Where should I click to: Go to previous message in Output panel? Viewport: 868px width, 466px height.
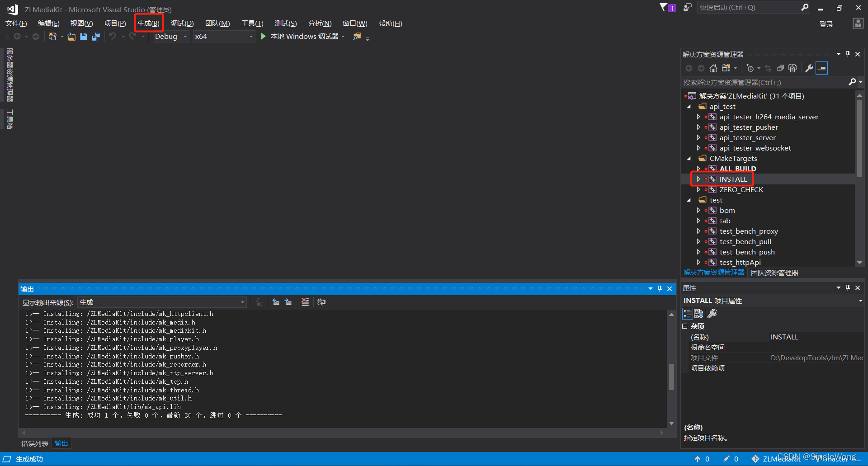point(276,302)
